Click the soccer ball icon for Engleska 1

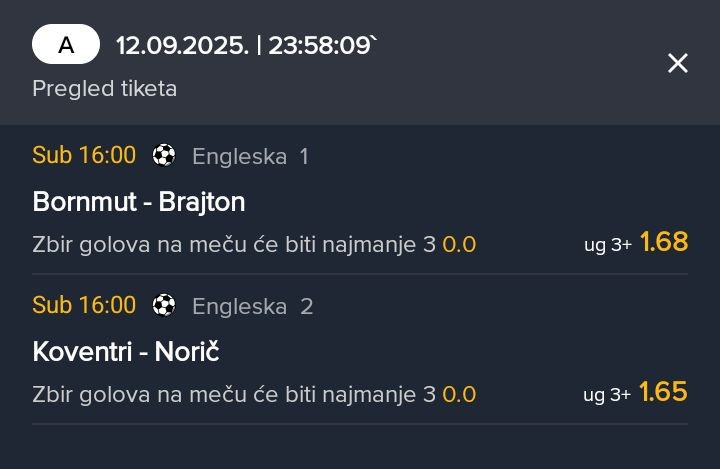[164, 155]
